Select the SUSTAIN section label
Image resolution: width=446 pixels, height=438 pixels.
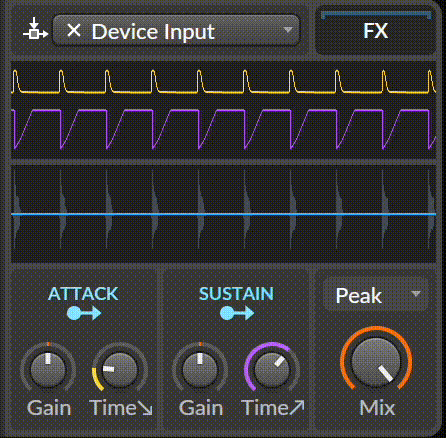pos(236,294)
